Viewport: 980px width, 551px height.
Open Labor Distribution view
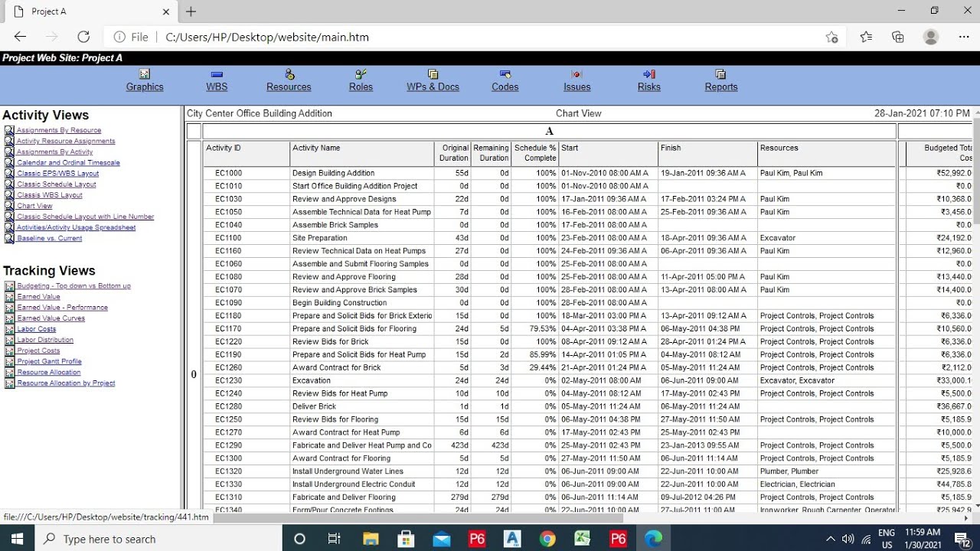point(45,340)
